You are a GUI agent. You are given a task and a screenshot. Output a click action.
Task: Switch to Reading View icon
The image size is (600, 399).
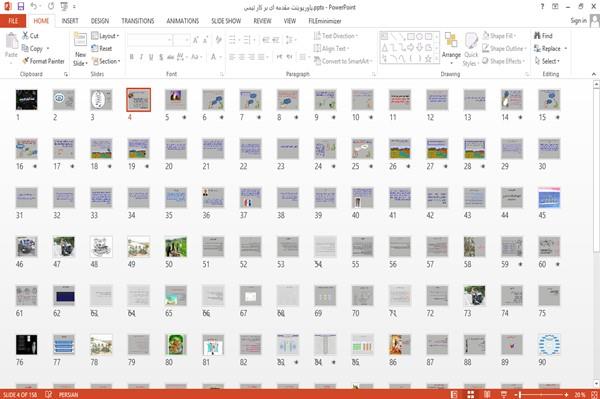click(x=487, y=394)
